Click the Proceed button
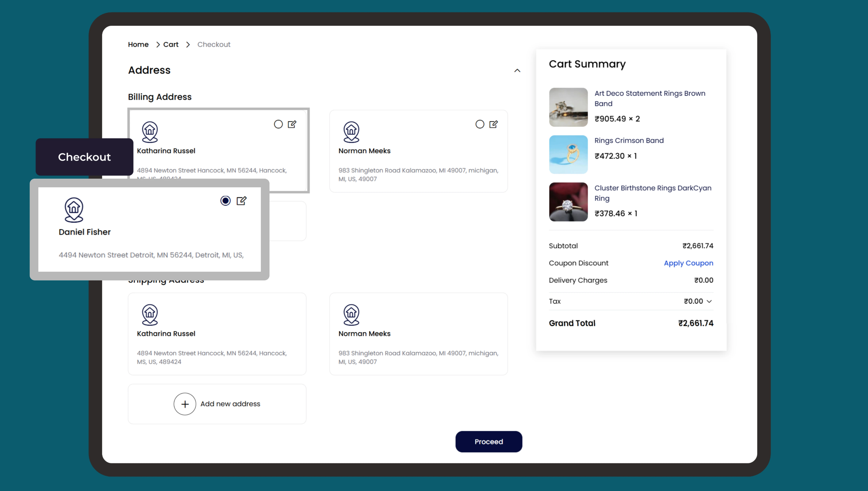The width and height of the screenshot is (868, 491). coord(488,441)
